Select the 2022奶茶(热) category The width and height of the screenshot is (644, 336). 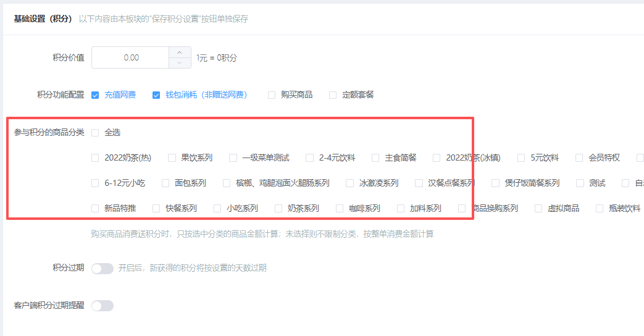[x=95, y=157]
